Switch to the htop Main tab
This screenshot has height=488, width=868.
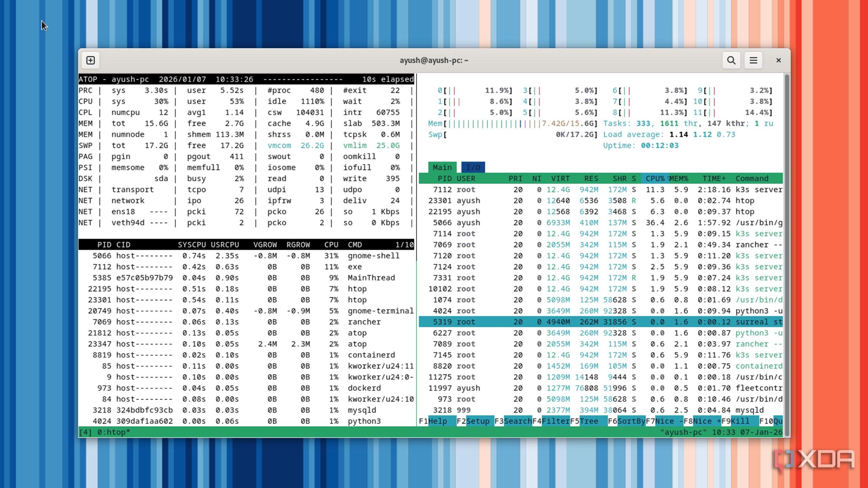pyautogui.click(x=442, y=167)
